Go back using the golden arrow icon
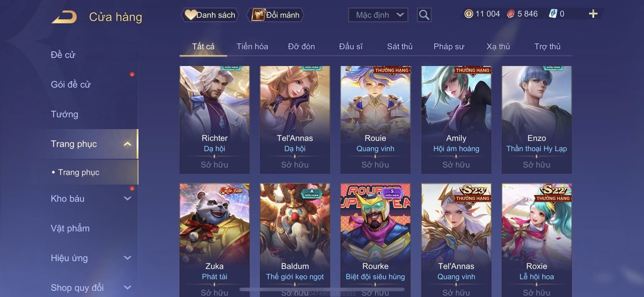The width and height of the screenshot is (644, 297). [64, 17]
